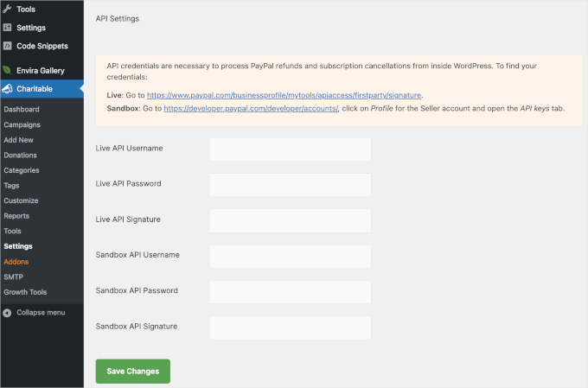Click the Tools wrench icon in sidebar
The height and width of the screenshot is (388, 588).
7,9
